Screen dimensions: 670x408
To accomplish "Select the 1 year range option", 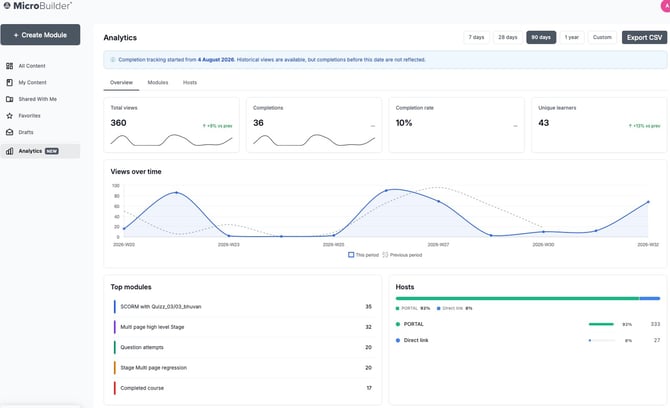I will click(x=572, y=37).
